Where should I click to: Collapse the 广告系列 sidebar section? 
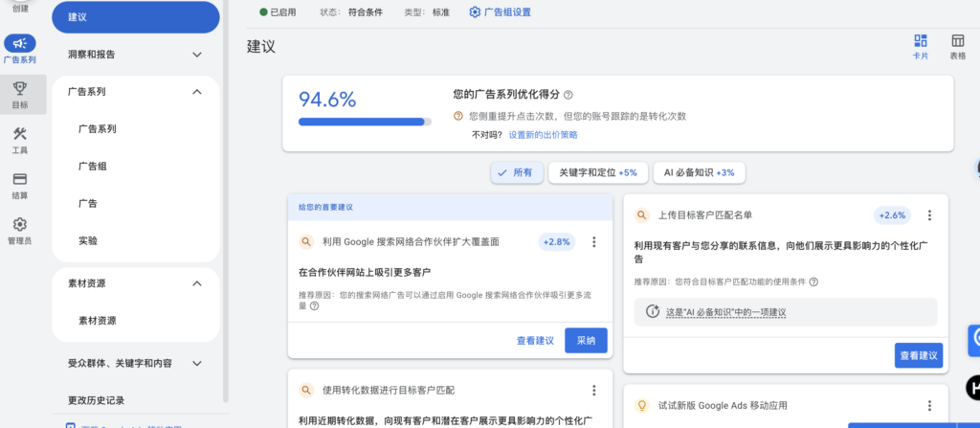tap(197, 92)
